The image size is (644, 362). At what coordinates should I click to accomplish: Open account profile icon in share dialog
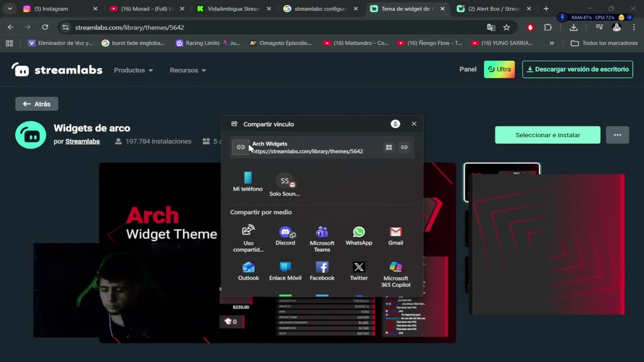click(x=395, y=124)
